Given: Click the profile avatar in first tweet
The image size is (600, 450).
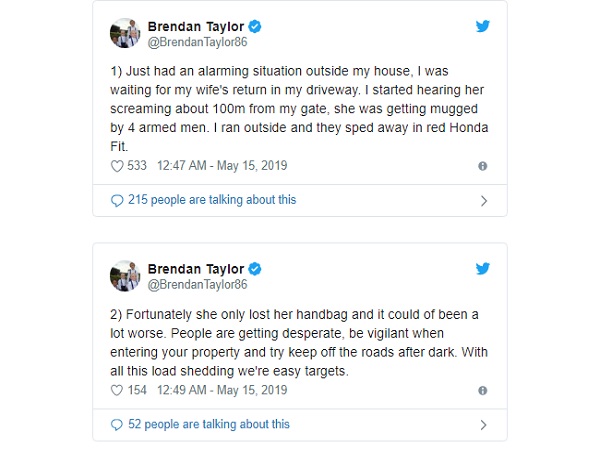Looking at the screenshot, I should pos(123,34).
